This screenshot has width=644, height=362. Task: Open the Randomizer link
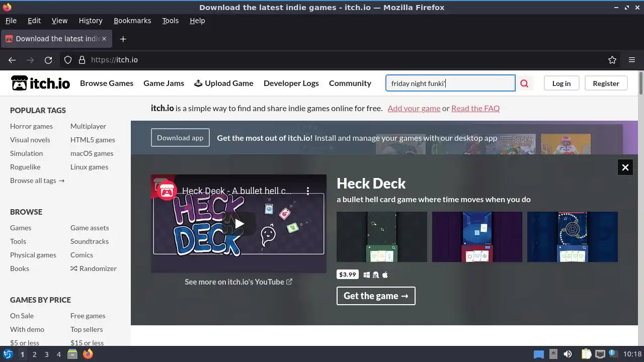94,268
